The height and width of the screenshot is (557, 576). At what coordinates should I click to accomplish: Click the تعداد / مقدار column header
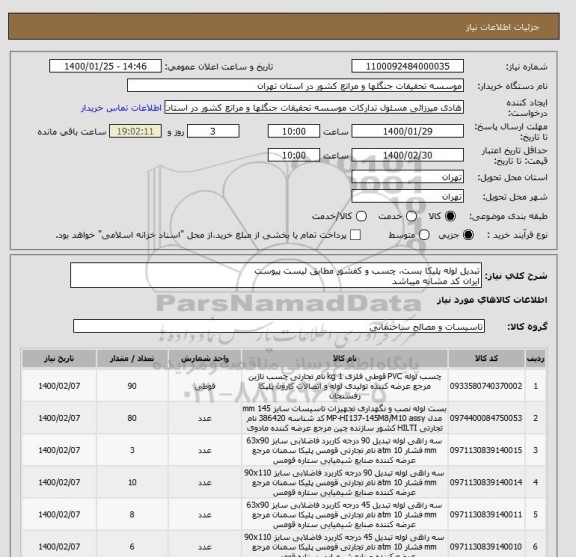pos(132,359)
